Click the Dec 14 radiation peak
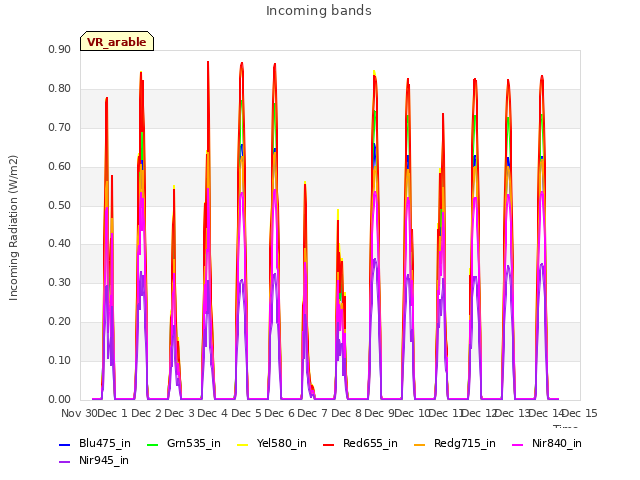The width and height of the screenshot is (640, 480). [x=542, y=76]
